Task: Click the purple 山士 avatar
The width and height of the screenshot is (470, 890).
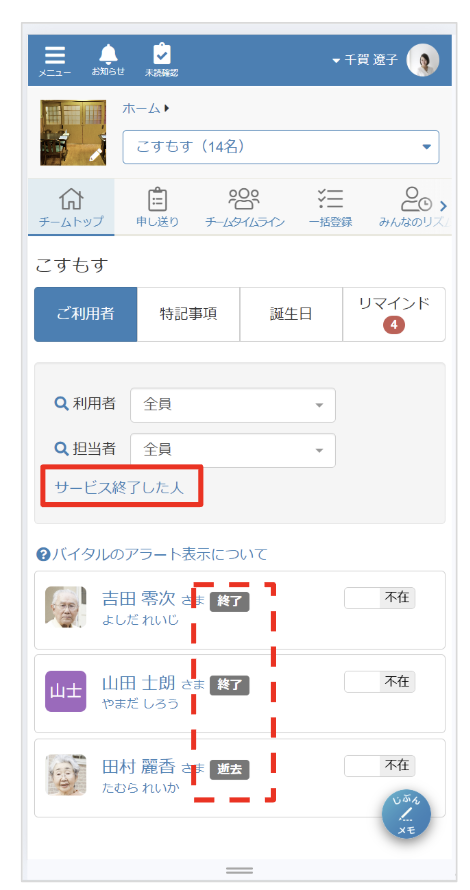Action: click(x=66, y=691)
